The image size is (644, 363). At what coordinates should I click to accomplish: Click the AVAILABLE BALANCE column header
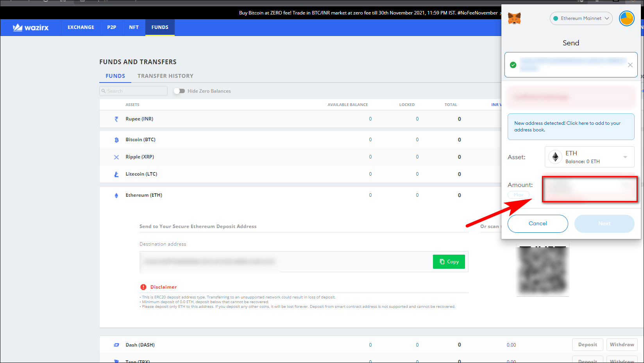tap(348, 105)
